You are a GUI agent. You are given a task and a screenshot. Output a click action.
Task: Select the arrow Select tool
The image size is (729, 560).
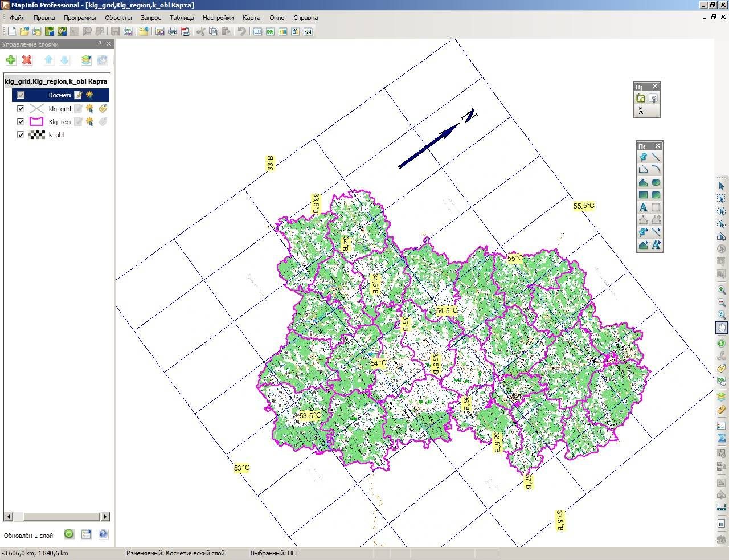coord(722,186)
